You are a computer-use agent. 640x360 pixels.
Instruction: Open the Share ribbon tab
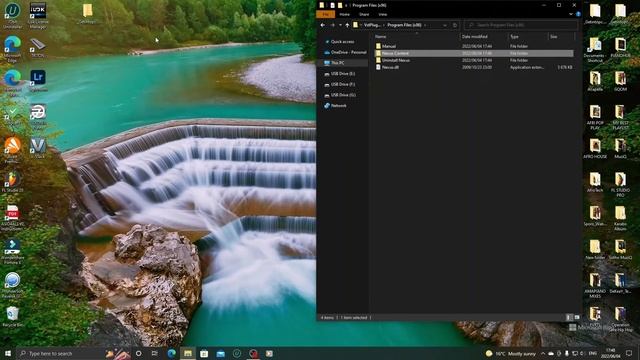coord(364,14)
